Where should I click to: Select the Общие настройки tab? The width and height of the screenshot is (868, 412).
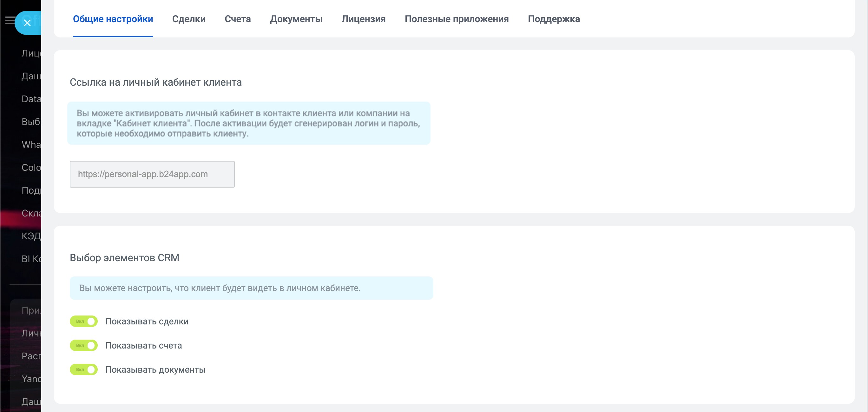pyautogui.click(x=113, y=19)
